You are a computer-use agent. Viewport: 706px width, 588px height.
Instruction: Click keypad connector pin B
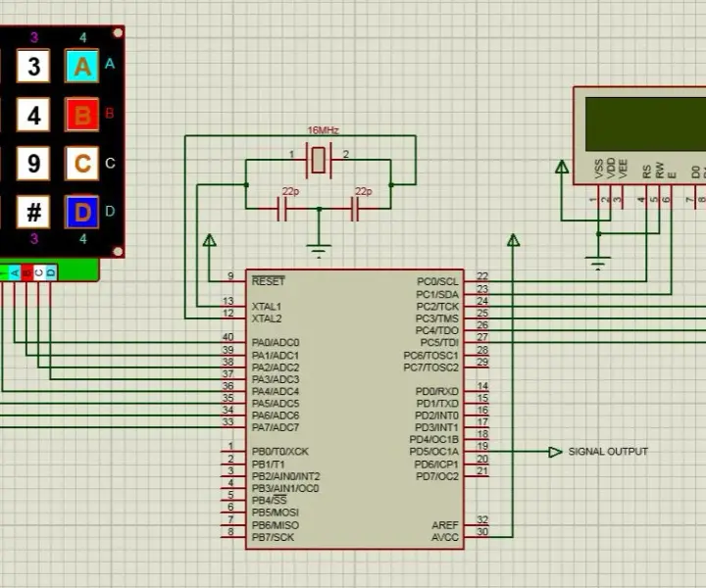27,272
